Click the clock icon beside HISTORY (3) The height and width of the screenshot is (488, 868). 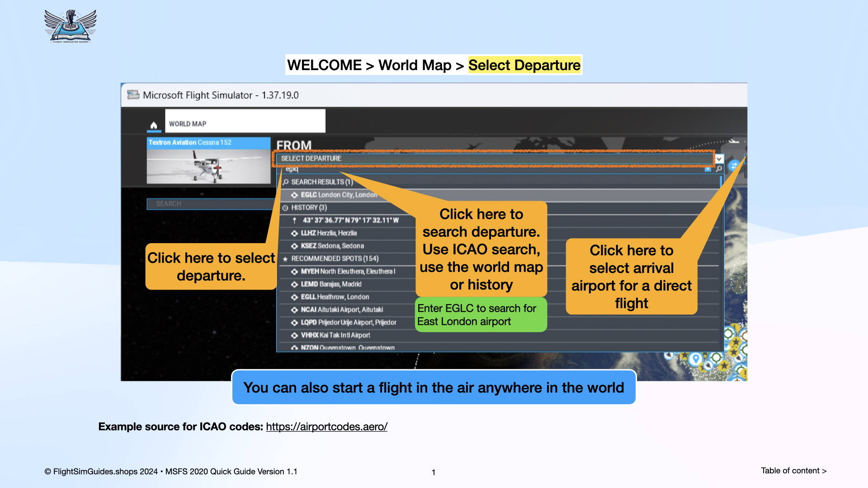(x=285, y=207)
